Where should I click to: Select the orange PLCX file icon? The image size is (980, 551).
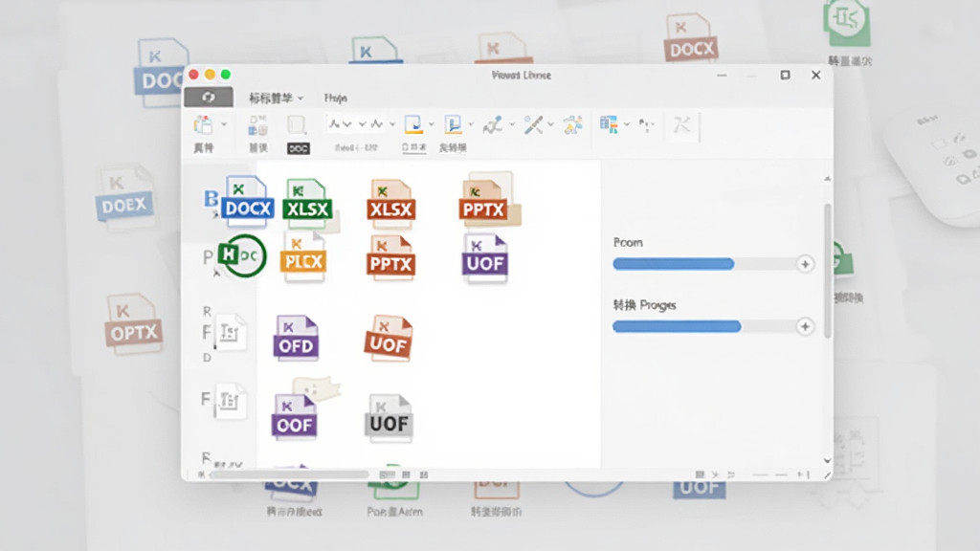click(x=303, y=255)
